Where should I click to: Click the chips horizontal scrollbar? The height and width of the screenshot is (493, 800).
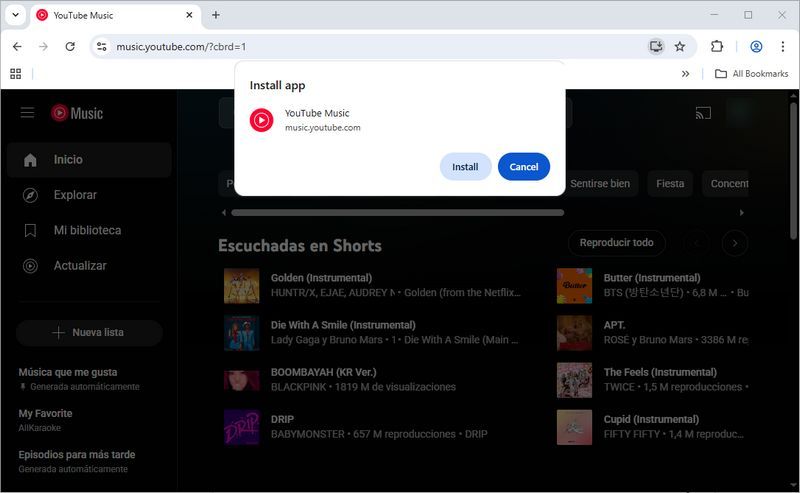point(397,213)
